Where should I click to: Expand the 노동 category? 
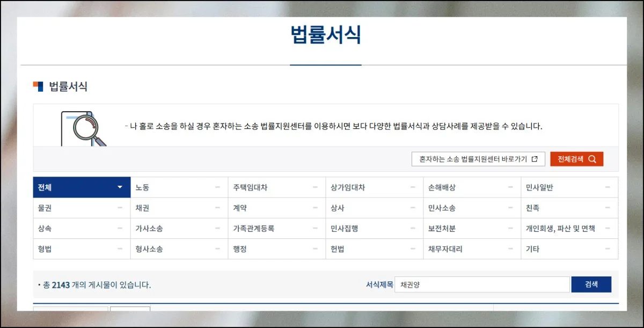(217, 187)
